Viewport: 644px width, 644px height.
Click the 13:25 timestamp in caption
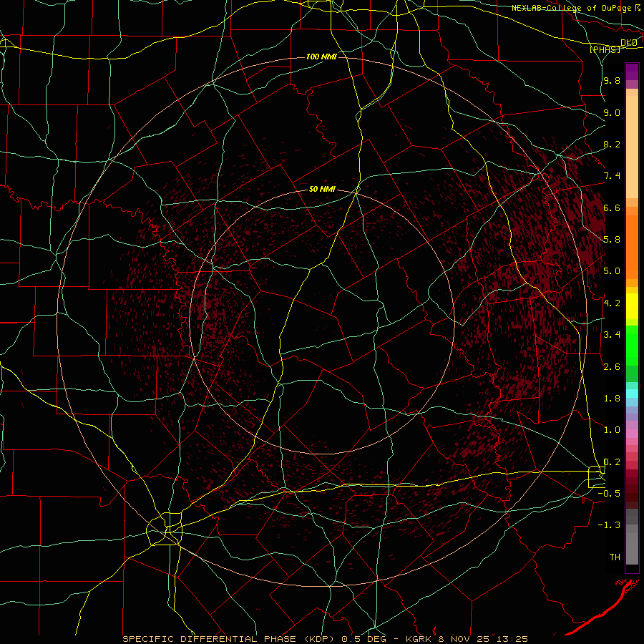[512, 639]
